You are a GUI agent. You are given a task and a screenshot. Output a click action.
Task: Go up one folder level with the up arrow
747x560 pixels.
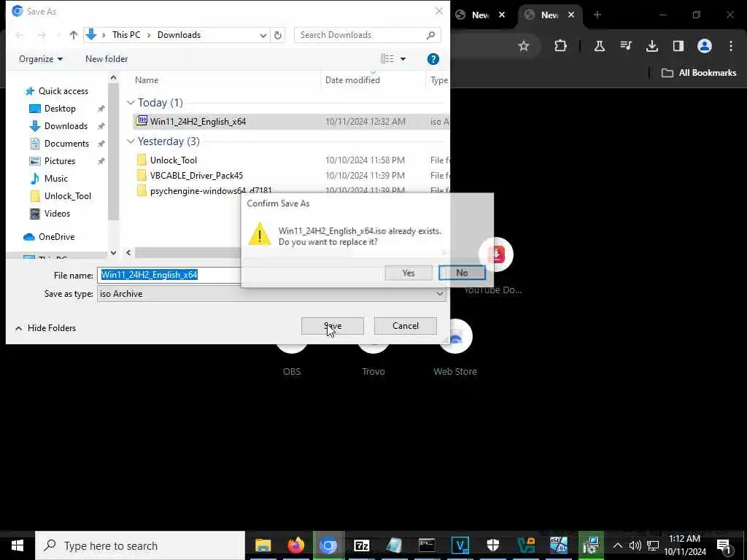74,35
